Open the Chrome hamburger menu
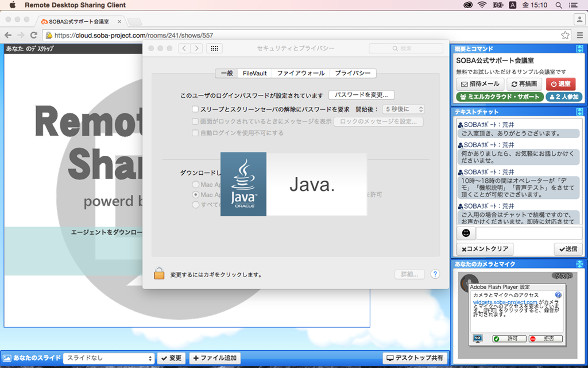The height and width of the screenshot is (368, 588). point(580,35)
